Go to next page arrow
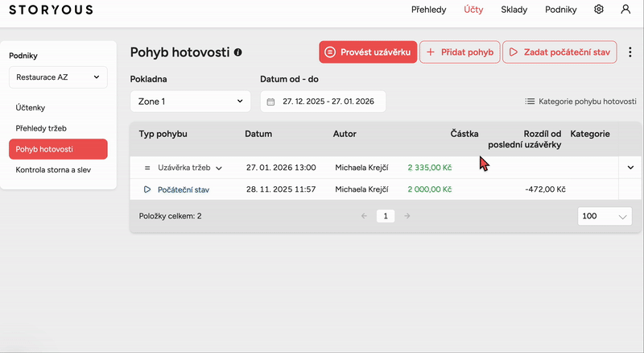The width and height of the screenshot is (644, 353). coord(407,216)
